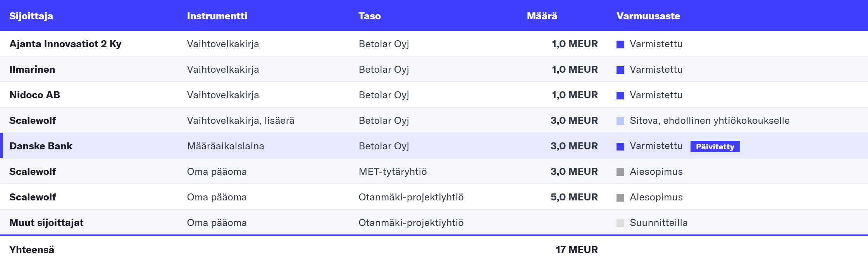Screen dimensions: 868x260
Task: Click the 17 MEUR total amount
Action: [x=577, y=250]
